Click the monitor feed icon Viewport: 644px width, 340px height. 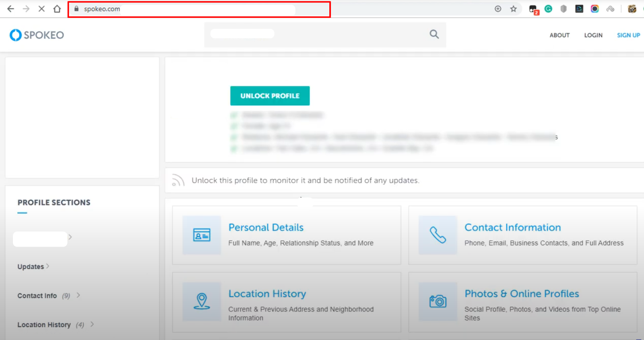pyautogui.click(x=178, y=180)
